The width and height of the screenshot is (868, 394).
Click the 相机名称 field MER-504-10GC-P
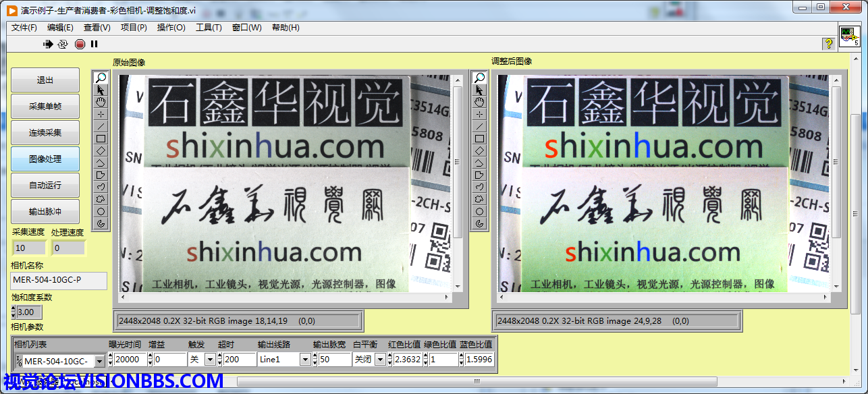point(59,281)
